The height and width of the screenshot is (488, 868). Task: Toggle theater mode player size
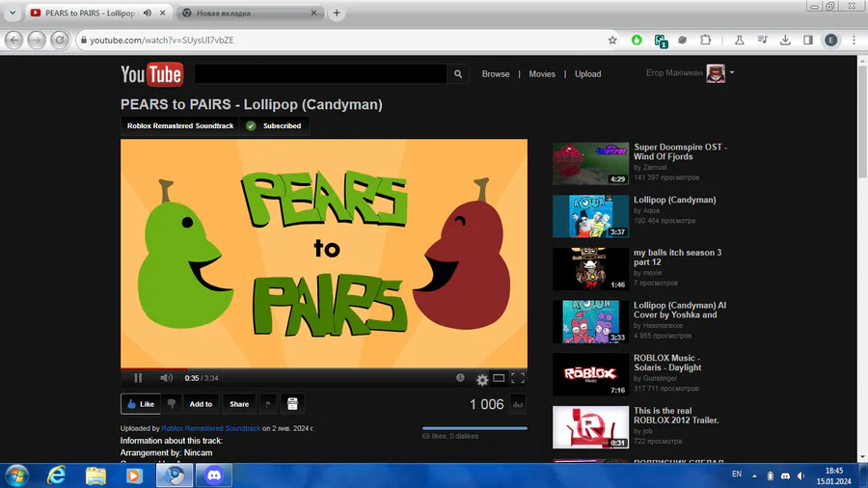click(x=499, y=378)
